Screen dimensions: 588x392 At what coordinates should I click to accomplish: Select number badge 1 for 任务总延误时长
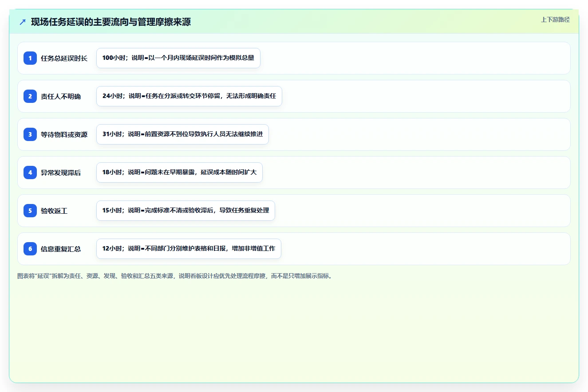pyautogui.click(x=30, y=58)
